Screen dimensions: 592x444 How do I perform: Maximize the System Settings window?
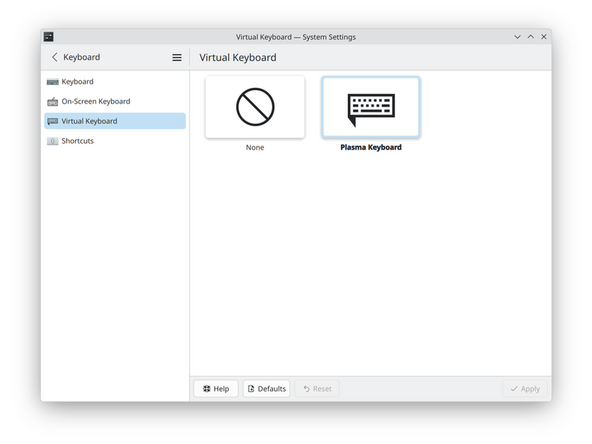530,37
